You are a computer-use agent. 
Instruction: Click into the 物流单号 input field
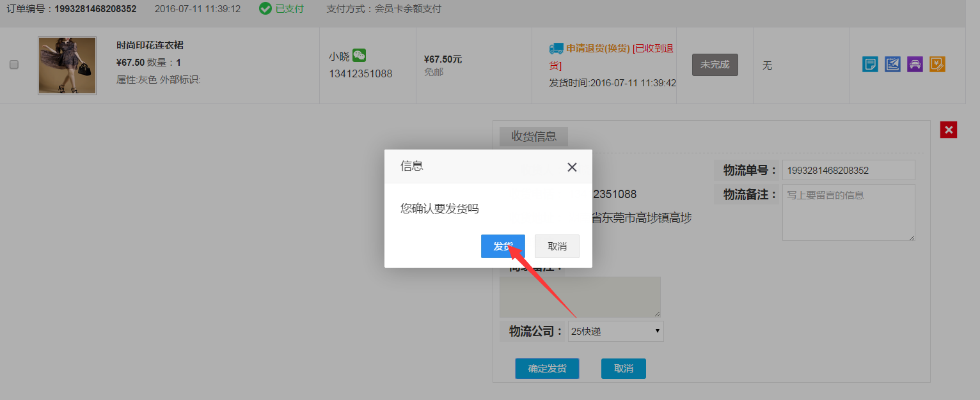click(x=848, y=171)
